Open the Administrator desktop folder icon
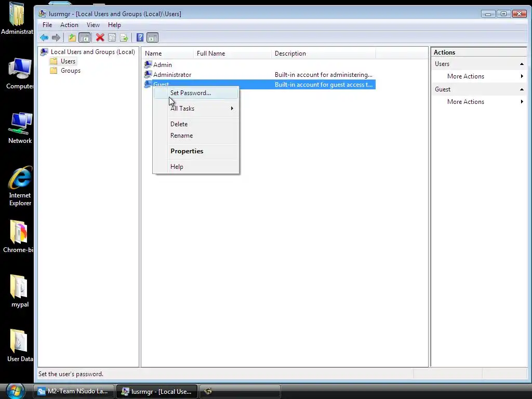This screenshot has height=399, width=532. (17, 19)
